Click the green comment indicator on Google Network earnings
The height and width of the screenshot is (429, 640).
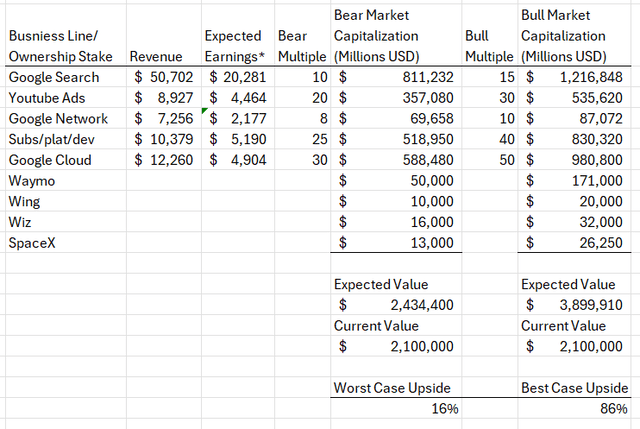pyautogui.click(x=204, y=111)
